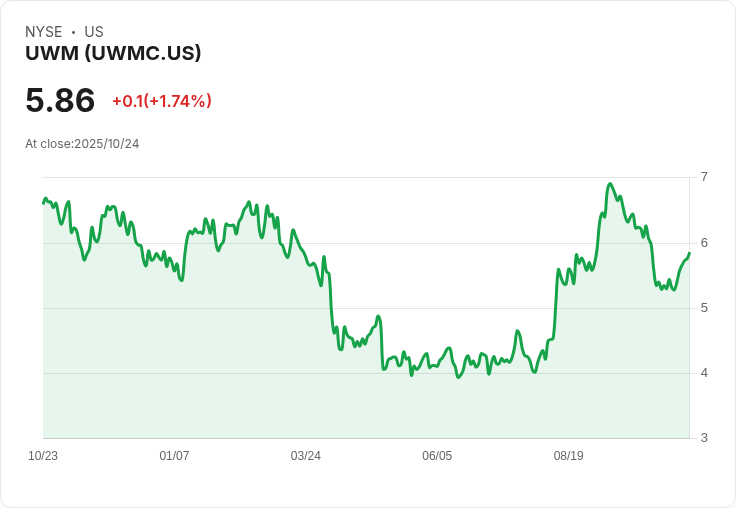Click the 10/23 x-axis date label
The width and height of the screenshot is (736, 508).
point(43,456)
